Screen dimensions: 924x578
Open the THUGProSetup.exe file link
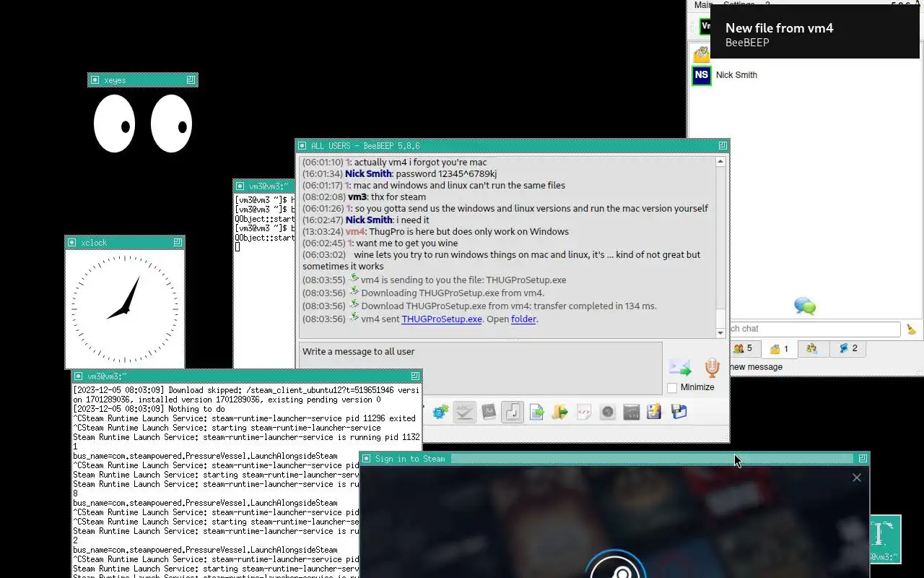[x=442, y=319]
